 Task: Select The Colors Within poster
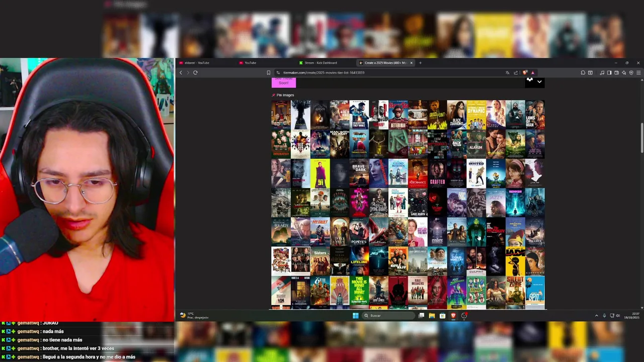398,173
